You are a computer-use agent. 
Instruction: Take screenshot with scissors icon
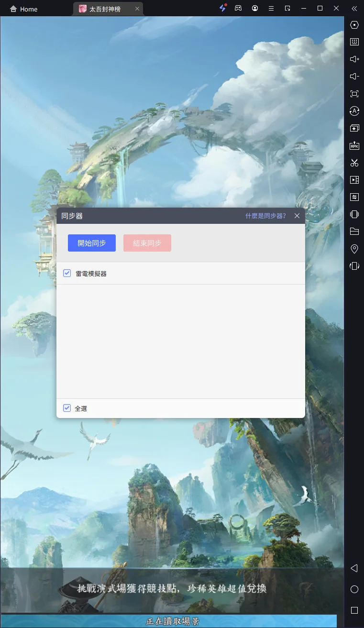(354, 163)
